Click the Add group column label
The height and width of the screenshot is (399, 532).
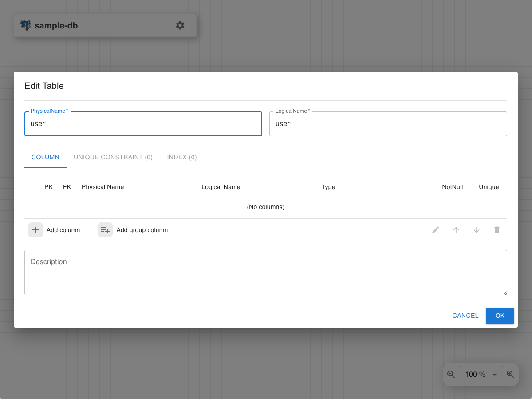pos(142,230)
